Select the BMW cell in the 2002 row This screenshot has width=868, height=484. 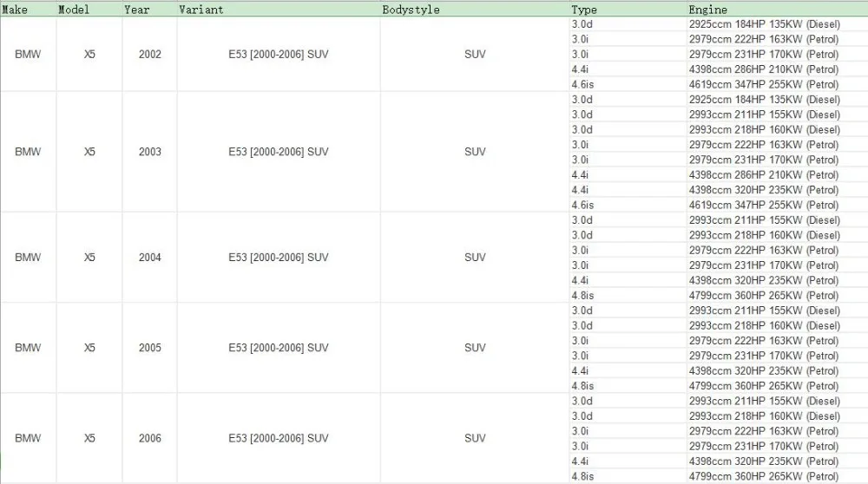[28, 54]
